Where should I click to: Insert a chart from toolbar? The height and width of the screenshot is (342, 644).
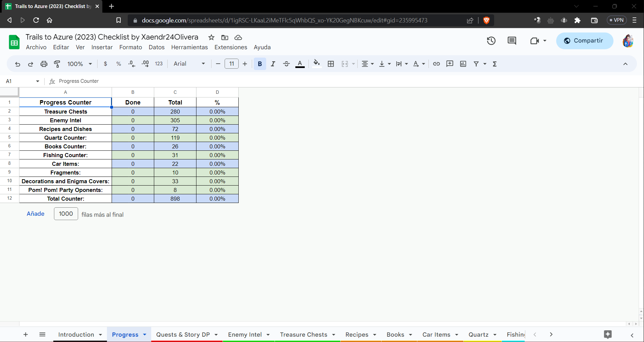pos(463,64)
